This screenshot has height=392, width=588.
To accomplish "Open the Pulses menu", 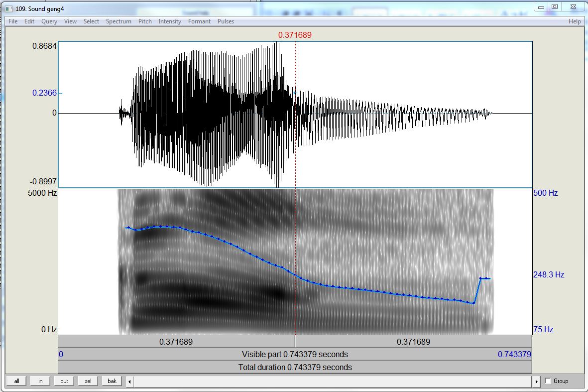I will coord(226,21).
